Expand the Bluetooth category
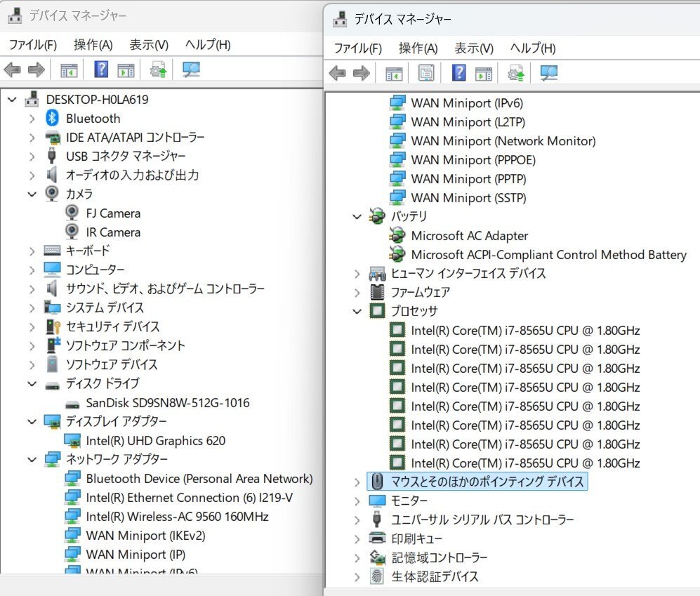Image resolution: width=700 pixels, height=596 pixels. click(32, 118)
